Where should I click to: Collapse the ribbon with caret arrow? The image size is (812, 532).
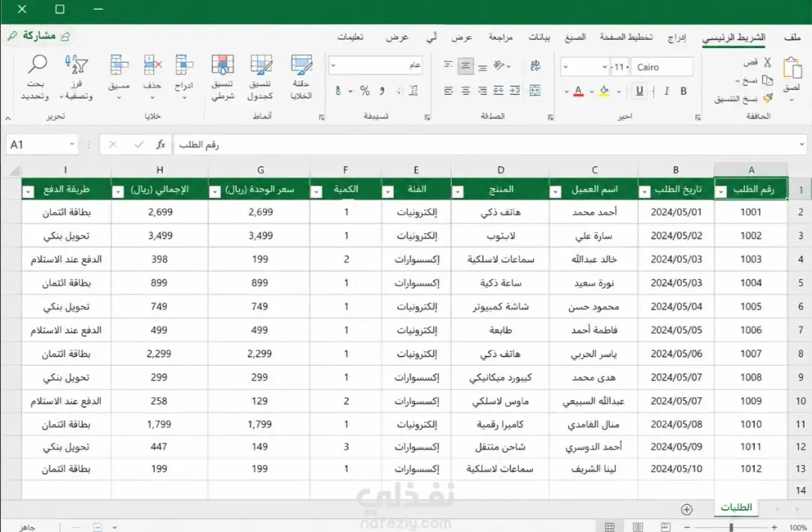(x=8, y=119)
